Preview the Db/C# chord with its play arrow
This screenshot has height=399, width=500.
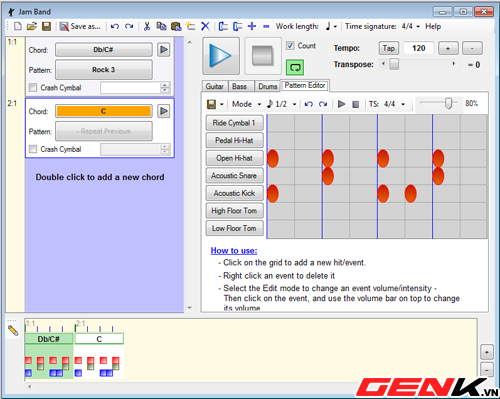pyautogui.click(x=164, y=50)
